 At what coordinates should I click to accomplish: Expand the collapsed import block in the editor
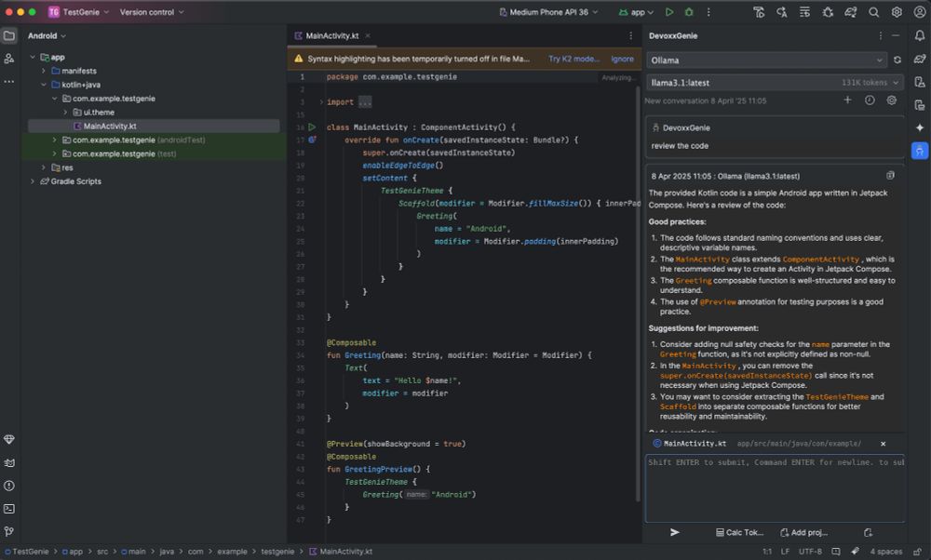point(321,102)
